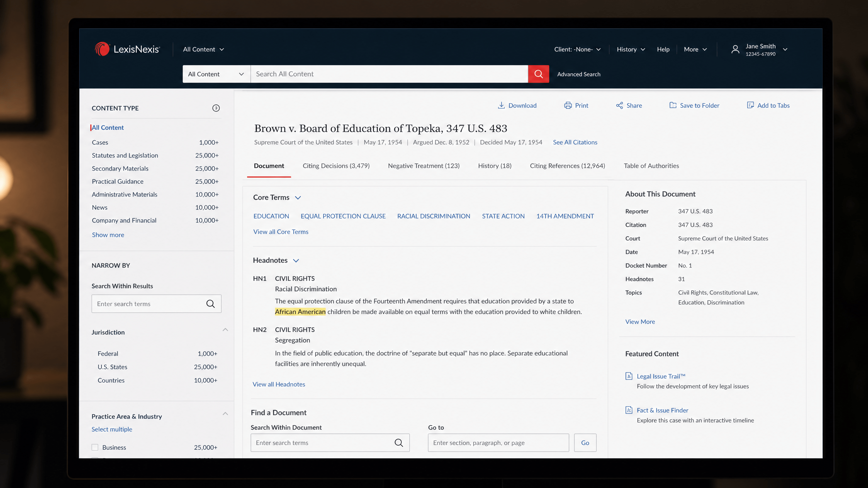Image resolution: width=868 pixels, height=488 pixels.
Task: Click View all Headnotes link
Action: click(x=279, y=384)
